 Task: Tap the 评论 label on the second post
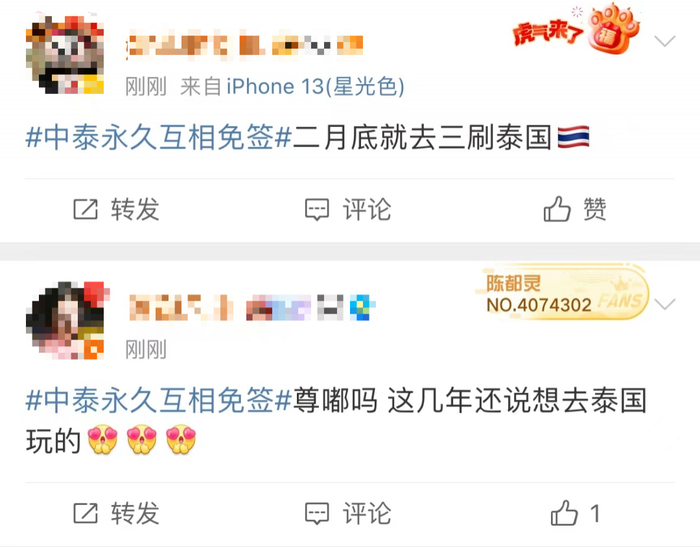(x=367, y=514)
